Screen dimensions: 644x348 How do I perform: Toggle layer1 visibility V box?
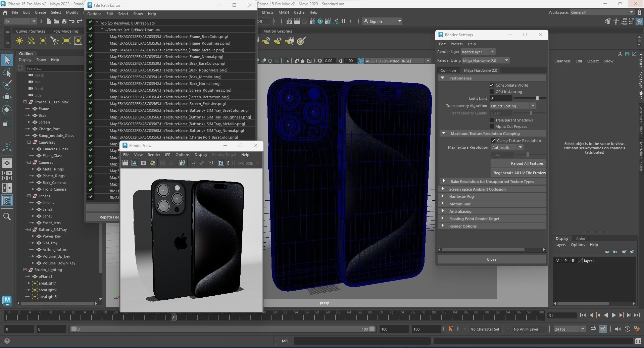click(x=558, y=261)
